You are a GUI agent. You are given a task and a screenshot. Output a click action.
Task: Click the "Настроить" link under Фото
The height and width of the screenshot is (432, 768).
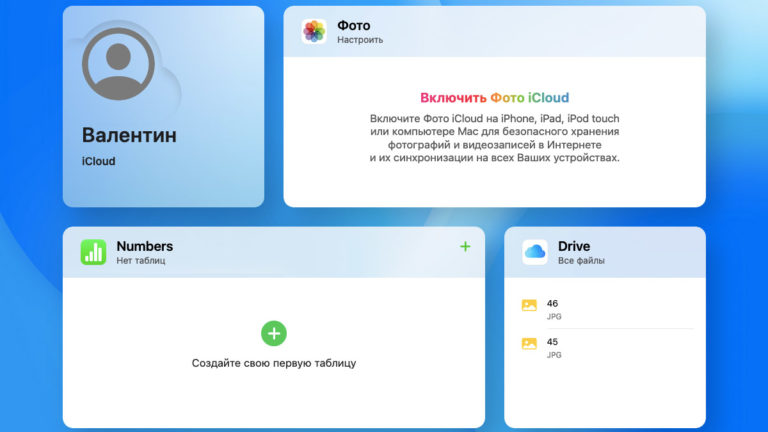coord(360,40)
